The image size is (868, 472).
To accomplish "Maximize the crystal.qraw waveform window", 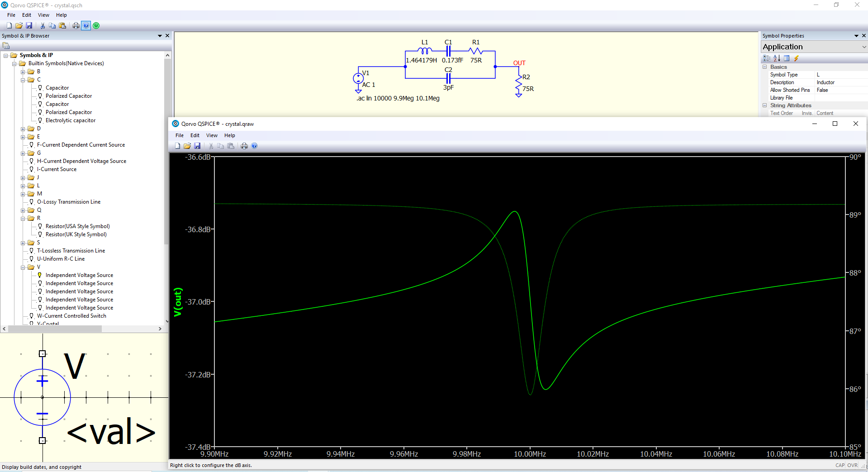I will click(x=835, y=124).
